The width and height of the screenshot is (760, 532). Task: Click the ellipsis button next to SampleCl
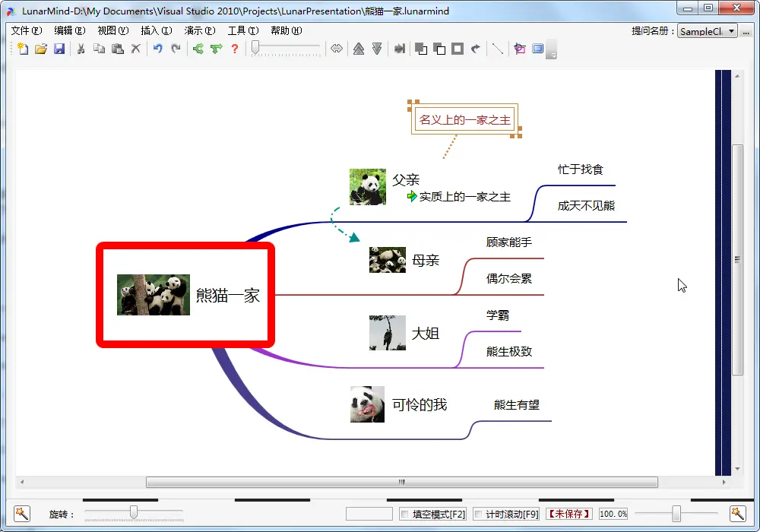[746, 31]
